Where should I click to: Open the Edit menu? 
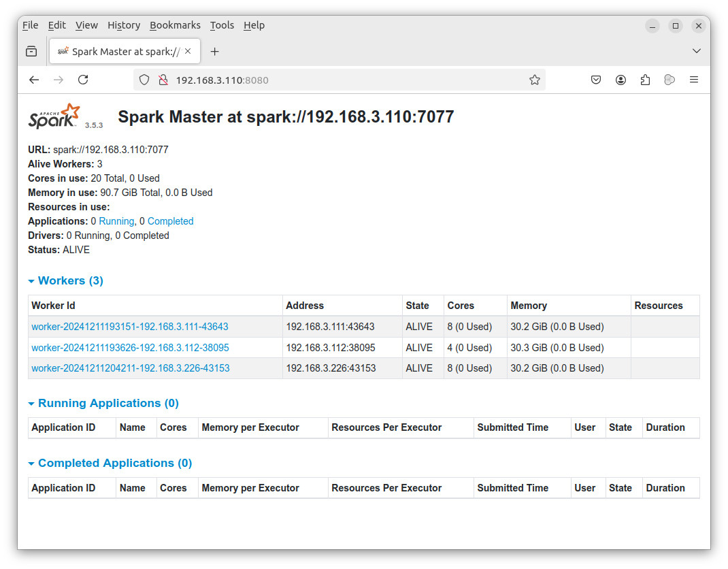click(56, 25)
